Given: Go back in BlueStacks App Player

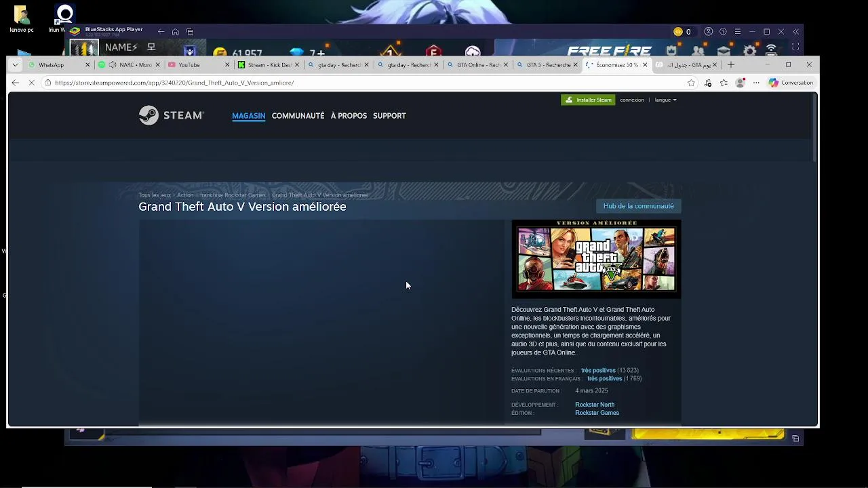Looking at the screenshot, I should tap(161, 32).
